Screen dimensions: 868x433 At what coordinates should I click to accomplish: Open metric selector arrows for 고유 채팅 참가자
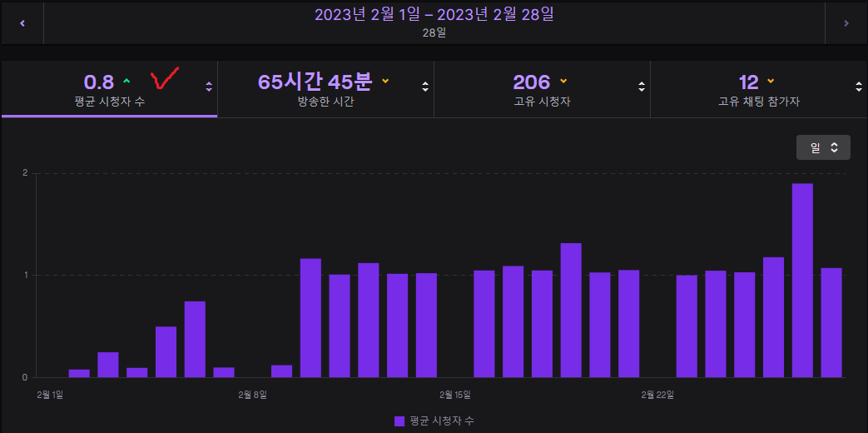pyautogui.click(x=858, y=87)
